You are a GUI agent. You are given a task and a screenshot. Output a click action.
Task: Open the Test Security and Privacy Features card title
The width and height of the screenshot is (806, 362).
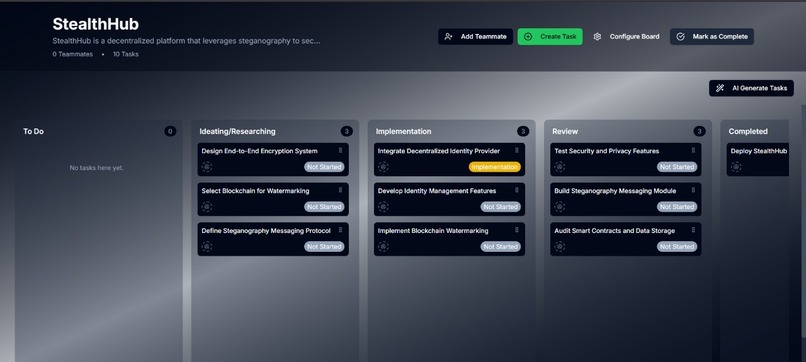click(607, 151)
